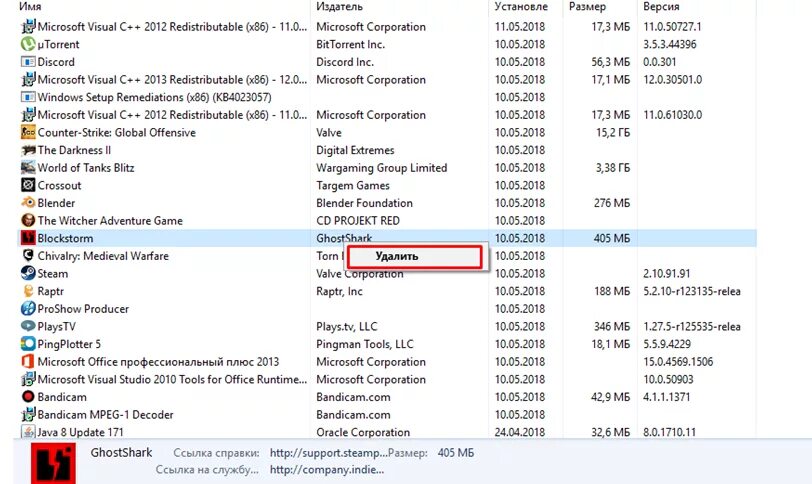The image size is (812, 484).
Task: Click Visual C++ 2012 icon, version 11.0.50727.1
Action: (28, 27)
